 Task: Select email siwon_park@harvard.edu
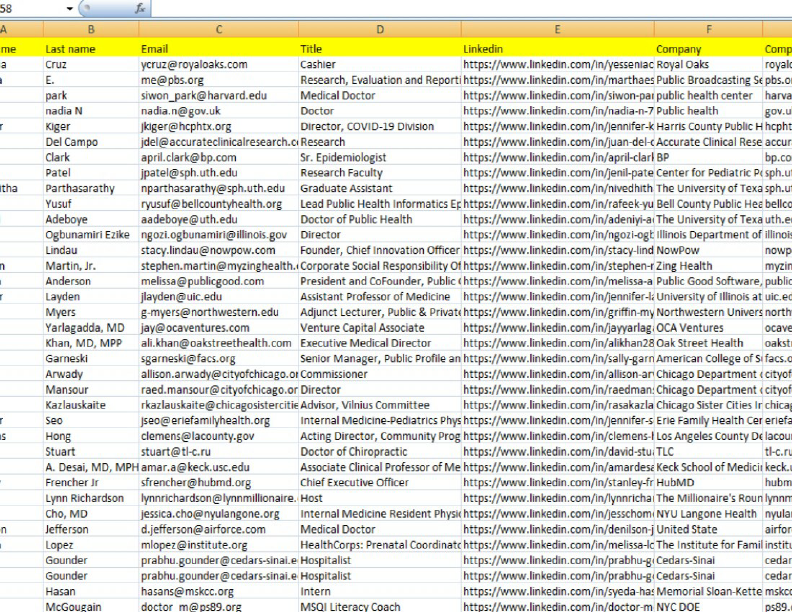pyautogui.click(x=219, y=95)
